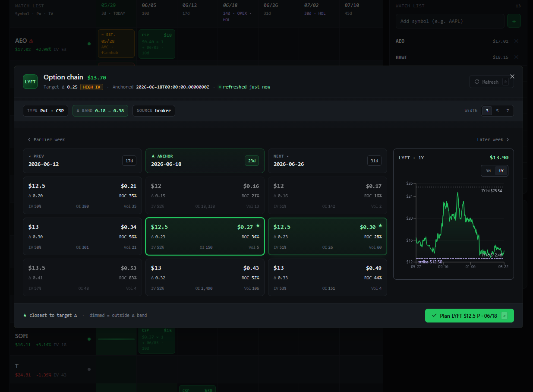
Task: Click the T symbol row
Action: (53, 370)
